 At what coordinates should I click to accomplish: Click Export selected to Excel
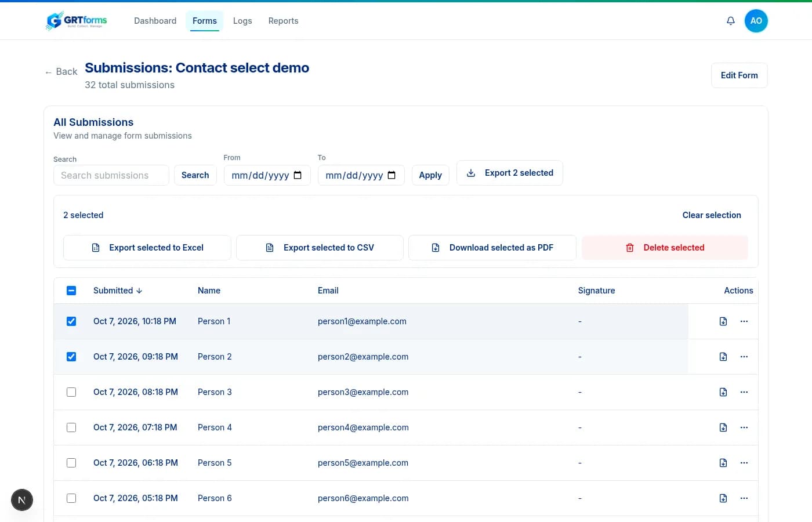147,248
